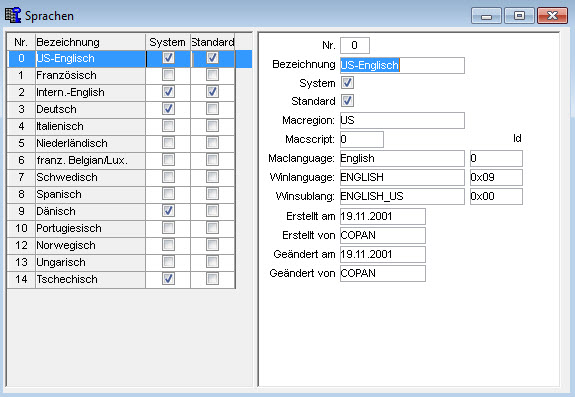
Task: Enable Standard checkbox for Deutsch row
Action: point(212,109)
